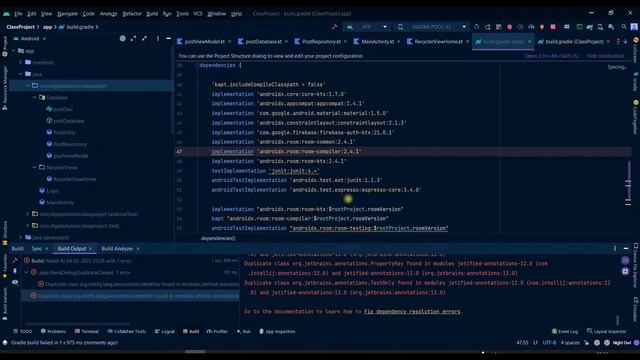Open the Structure side tab
Screen dimensions: 640x360
pos(5,233)
